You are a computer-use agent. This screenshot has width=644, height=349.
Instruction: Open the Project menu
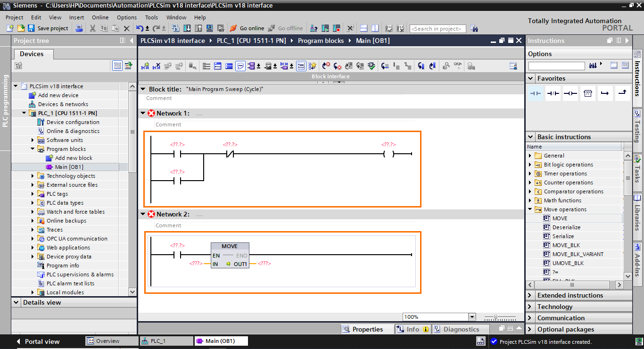tap(14, 17)
